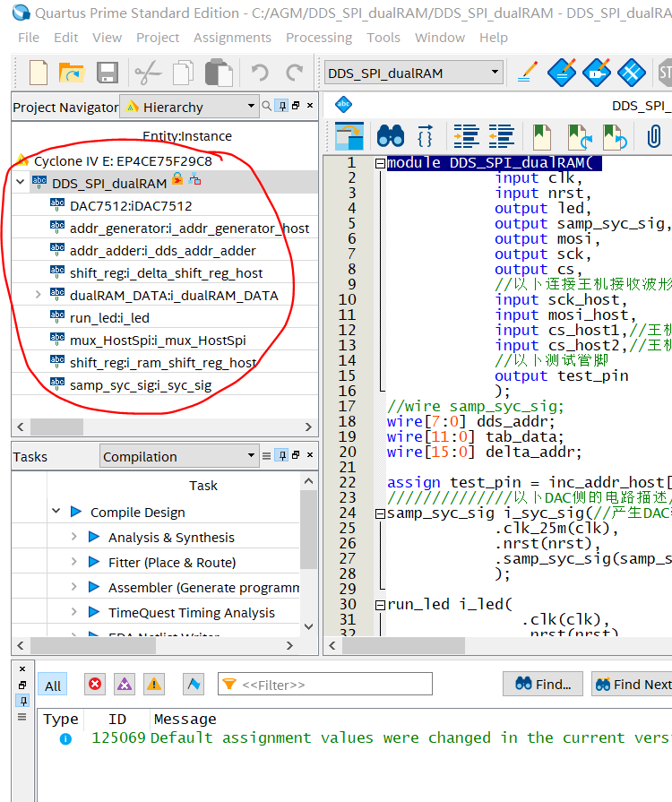Redo the last action
Viewport: 672px width, 802px height.
click(295, 73)
